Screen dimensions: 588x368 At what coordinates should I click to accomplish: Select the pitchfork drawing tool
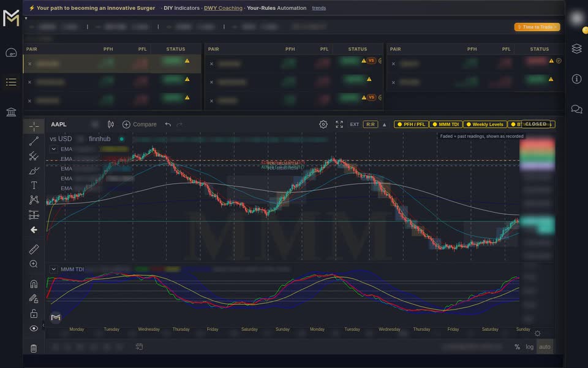34,156
